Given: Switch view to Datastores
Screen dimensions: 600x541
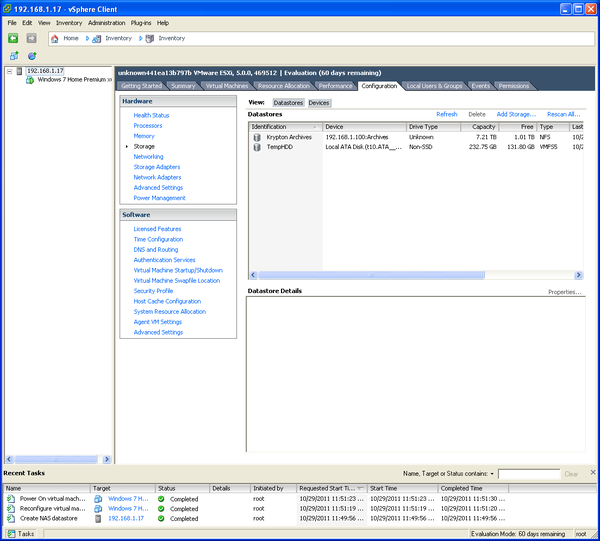Looking at the screenshot, I should point(288,103).
